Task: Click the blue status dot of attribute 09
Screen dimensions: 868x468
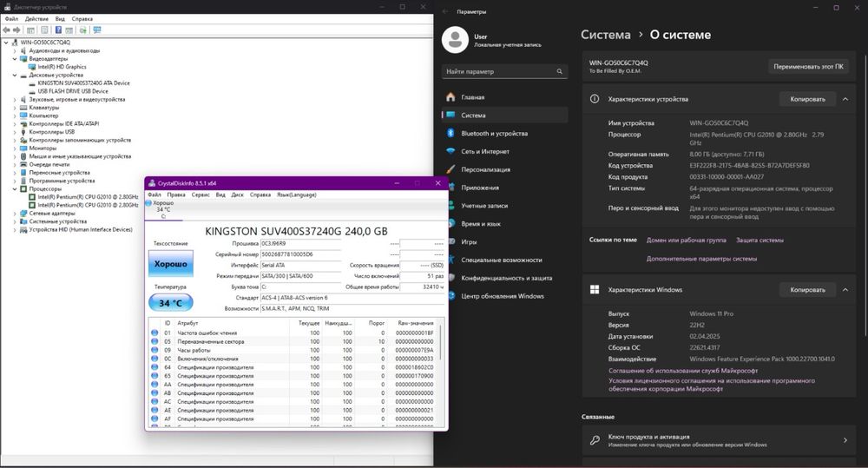Action: (155, 350)
